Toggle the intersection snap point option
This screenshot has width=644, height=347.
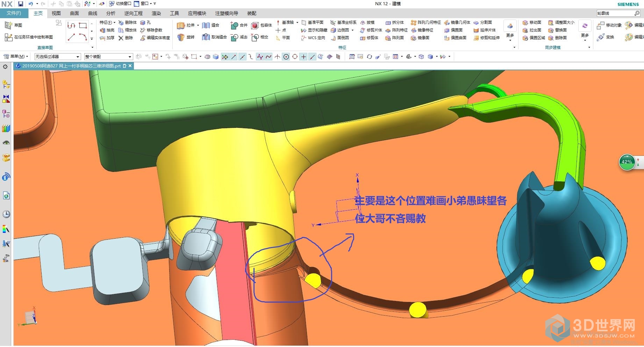pos(277,57)
